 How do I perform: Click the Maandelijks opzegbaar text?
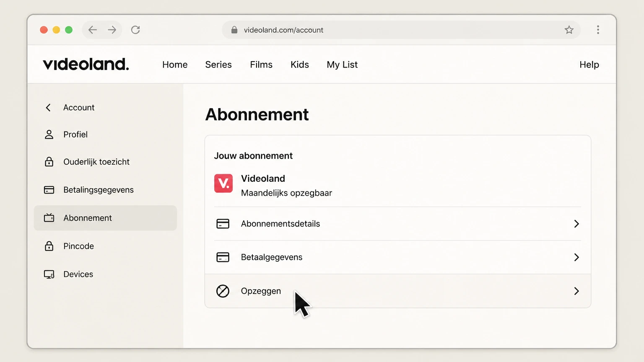click(x=286, y=193)
